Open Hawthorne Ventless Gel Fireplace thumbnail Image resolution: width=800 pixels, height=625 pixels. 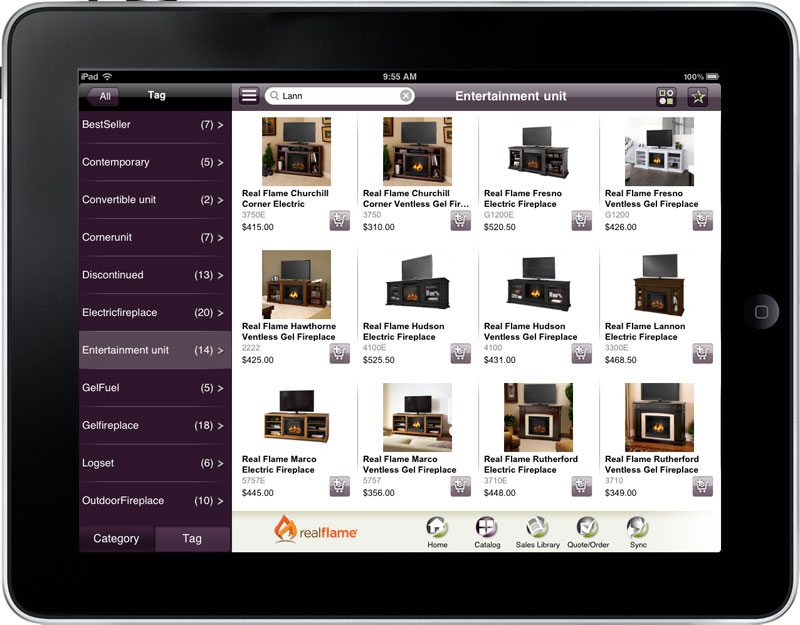coord(296,284)
